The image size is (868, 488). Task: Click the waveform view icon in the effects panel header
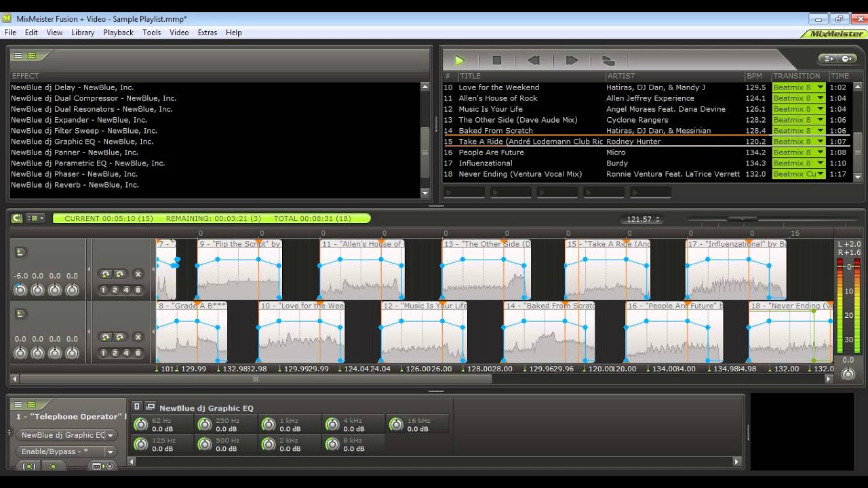click(x=31, y=56)
